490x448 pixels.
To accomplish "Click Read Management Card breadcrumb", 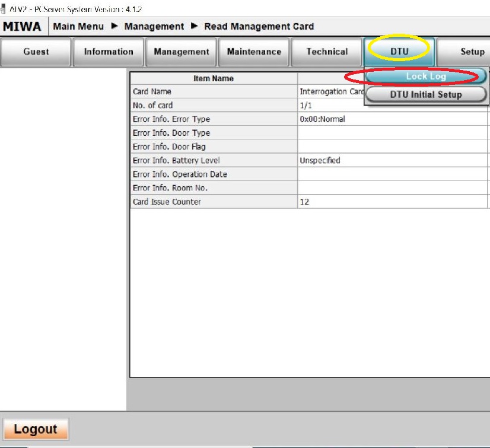I will point(259,27).
